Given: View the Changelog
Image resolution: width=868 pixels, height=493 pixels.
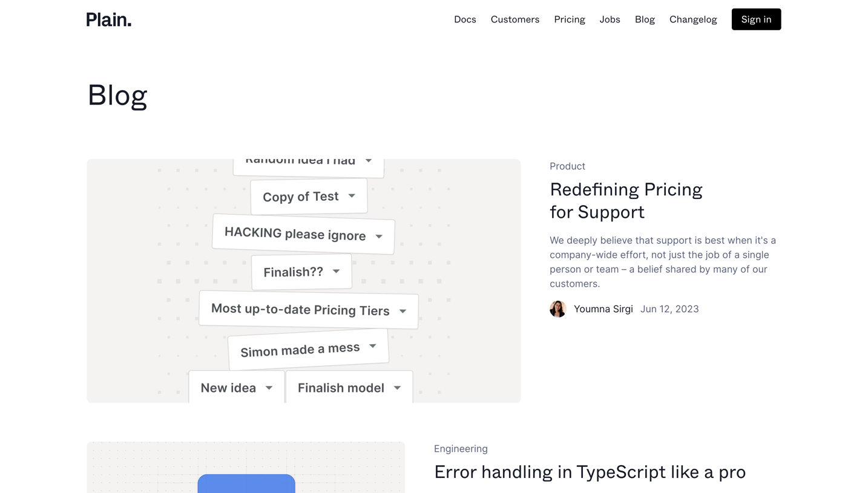Looking at the screenshot, I should coord(692,19).
